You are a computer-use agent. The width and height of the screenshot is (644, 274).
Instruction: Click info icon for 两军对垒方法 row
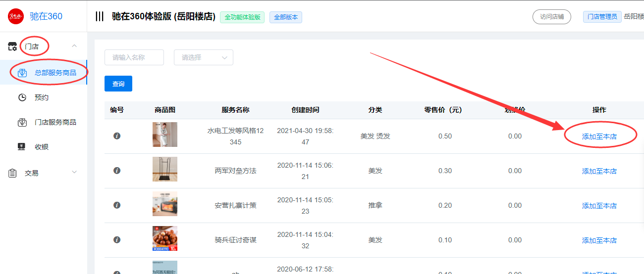pyautogui.click(x=117, y=170)
